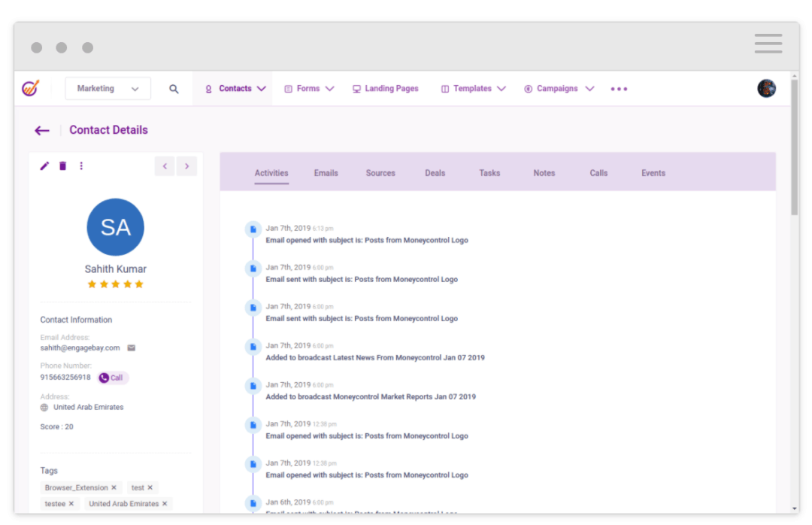Open the hamburger menu in browser bar

(768, 44)
